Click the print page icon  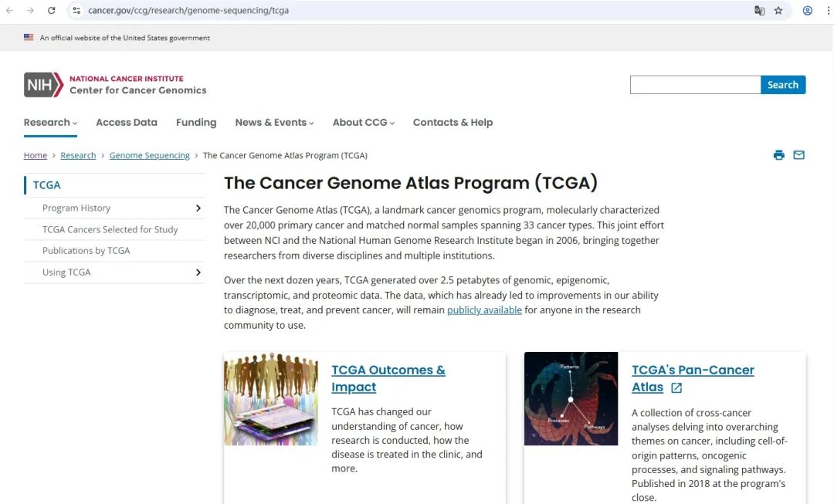coord(779,154)
